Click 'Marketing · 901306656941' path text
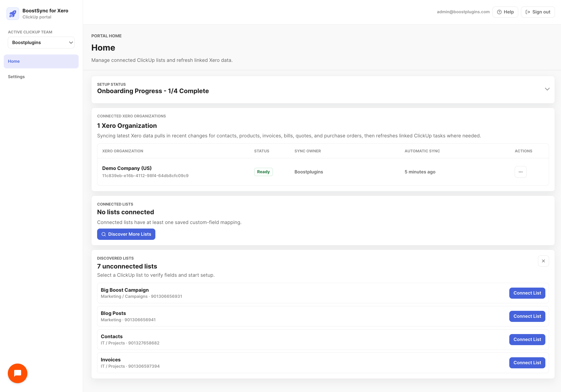This screenshot has height=392, width=561. click(128, 320)
